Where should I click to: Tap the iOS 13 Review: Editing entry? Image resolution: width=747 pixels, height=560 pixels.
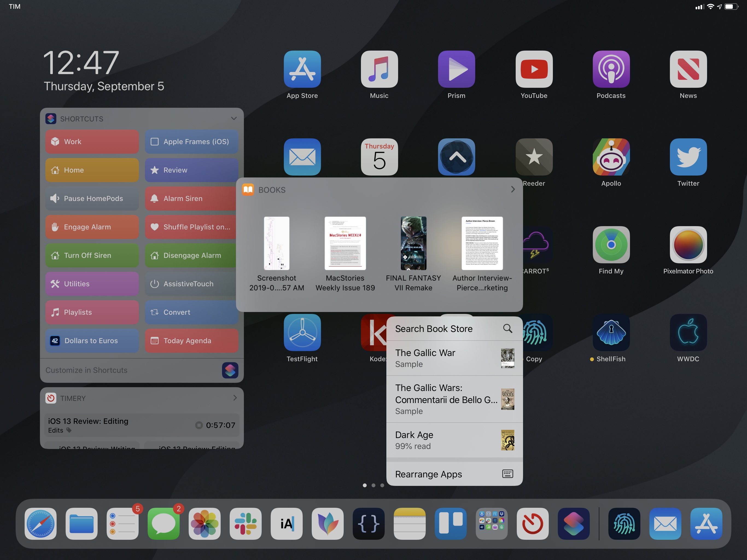[x=142, y=425]
